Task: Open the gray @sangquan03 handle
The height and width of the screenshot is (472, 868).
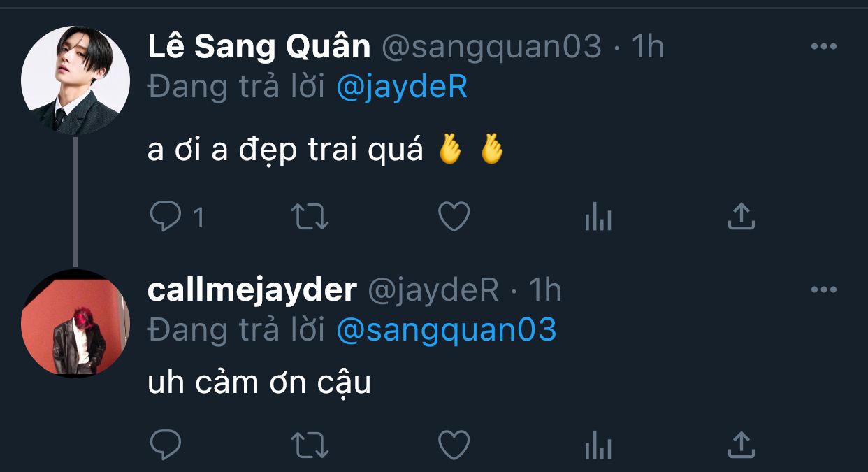Action: click(x=491, y=47)
